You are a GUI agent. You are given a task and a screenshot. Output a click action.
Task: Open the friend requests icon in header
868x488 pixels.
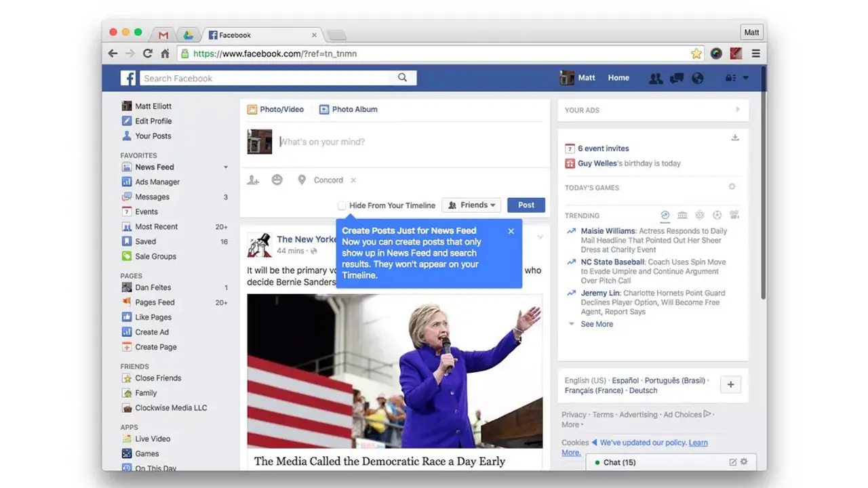656,78
